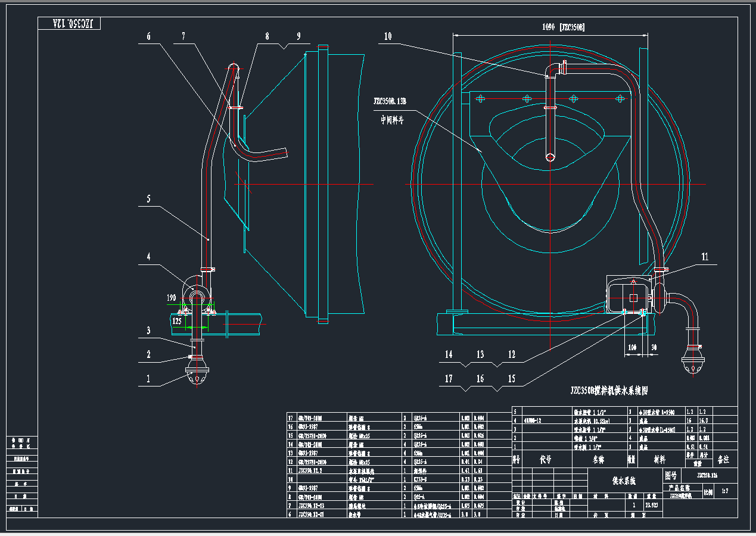
Task: Click leader callout number 10
Action: [388, 36]
